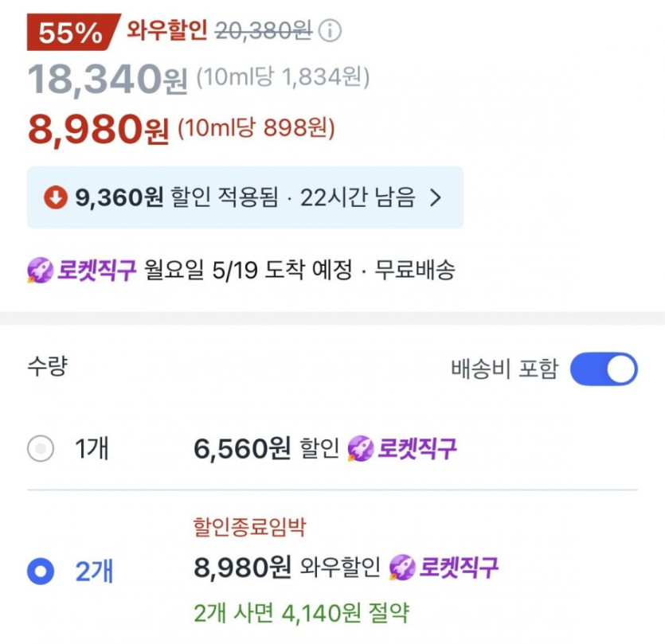
Task: Toggle the 배송비 포함 switch
Action: click(604, 369)
